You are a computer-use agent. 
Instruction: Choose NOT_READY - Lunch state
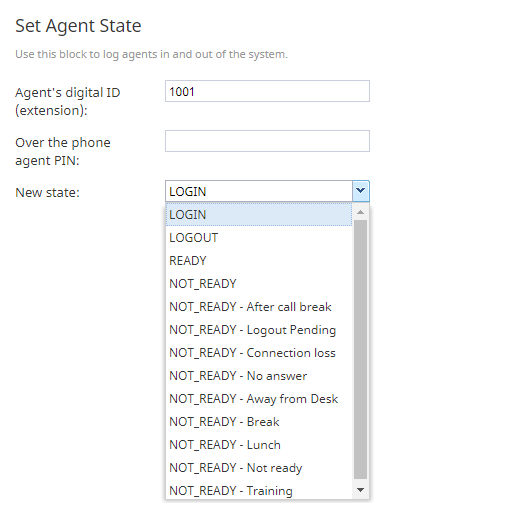tap(259, 445)
